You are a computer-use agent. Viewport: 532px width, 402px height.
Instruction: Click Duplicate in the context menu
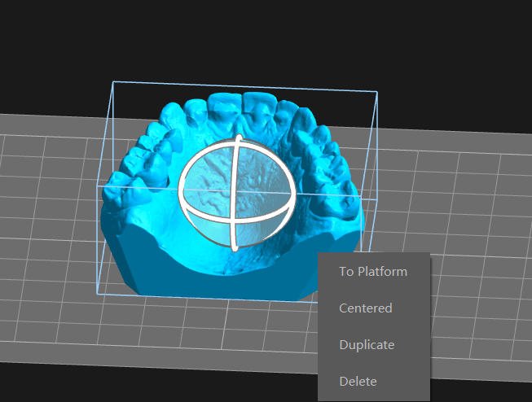pyautogui.click(x=373, y=345)
